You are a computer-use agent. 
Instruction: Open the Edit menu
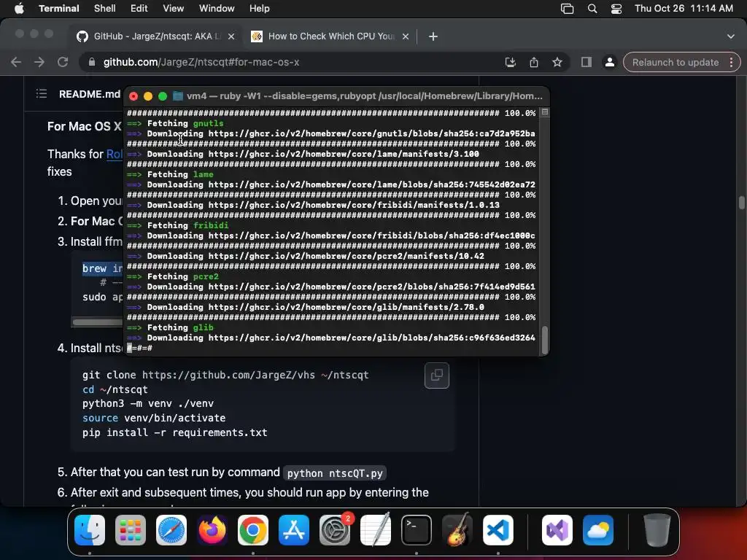(139, 9)
